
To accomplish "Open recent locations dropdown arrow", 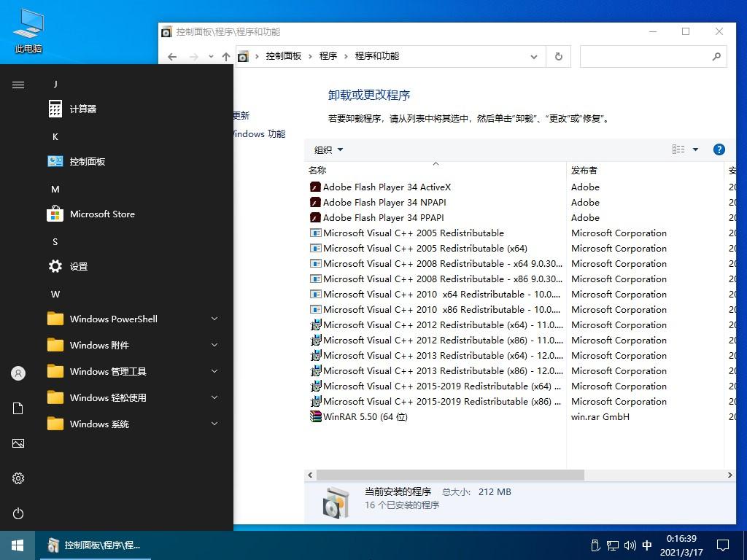I will pyautogui.click(x=211, y=57).
